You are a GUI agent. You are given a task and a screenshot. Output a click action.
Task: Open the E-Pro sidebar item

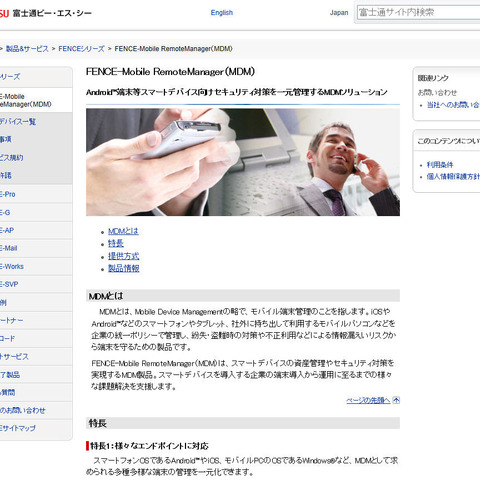[36, 194]
